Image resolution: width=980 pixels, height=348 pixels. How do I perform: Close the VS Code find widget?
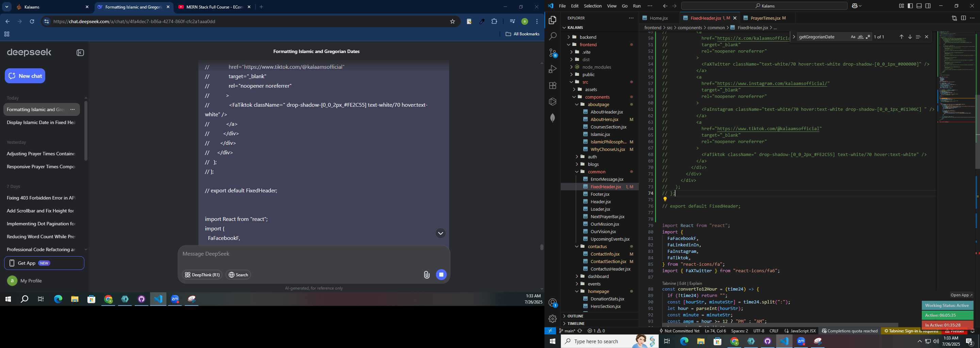click(x=926, y=37)
